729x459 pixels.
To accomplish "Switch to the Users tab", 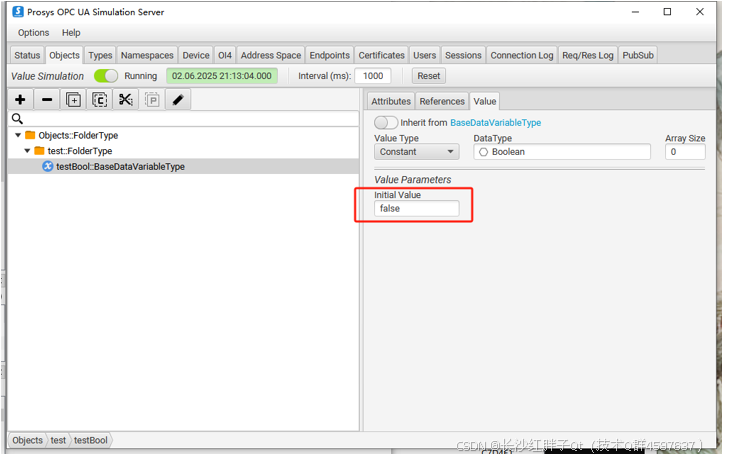I will click(424, 55).
